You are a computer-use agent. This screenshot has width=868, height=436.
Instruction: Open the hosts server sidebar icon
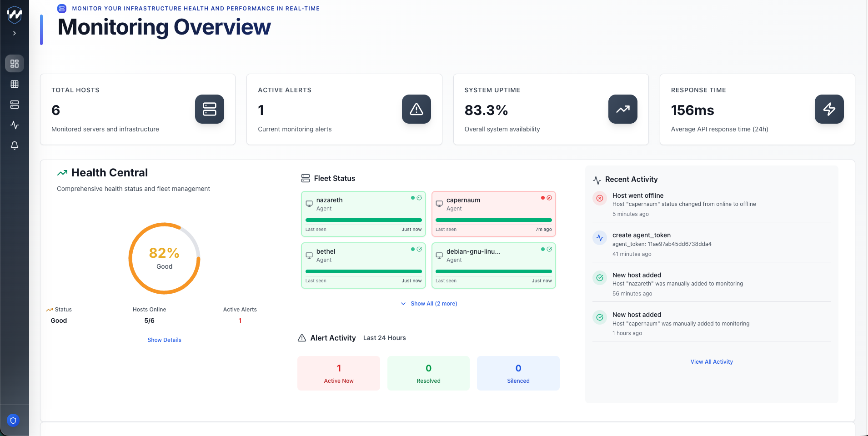(x=15, y=105)
